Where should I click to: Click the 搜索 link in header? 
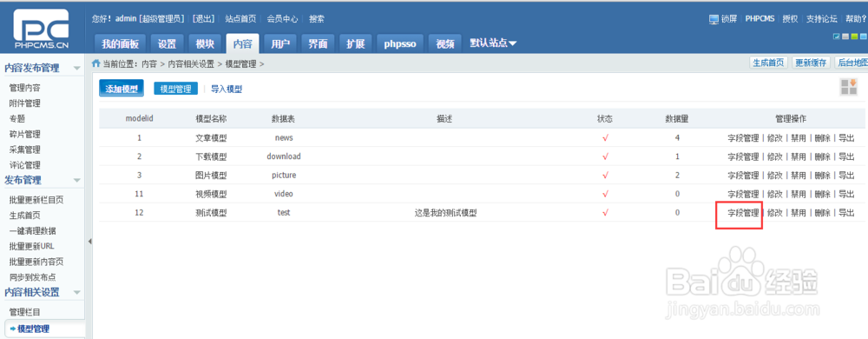pyautogui.click(x=317, y=19)
